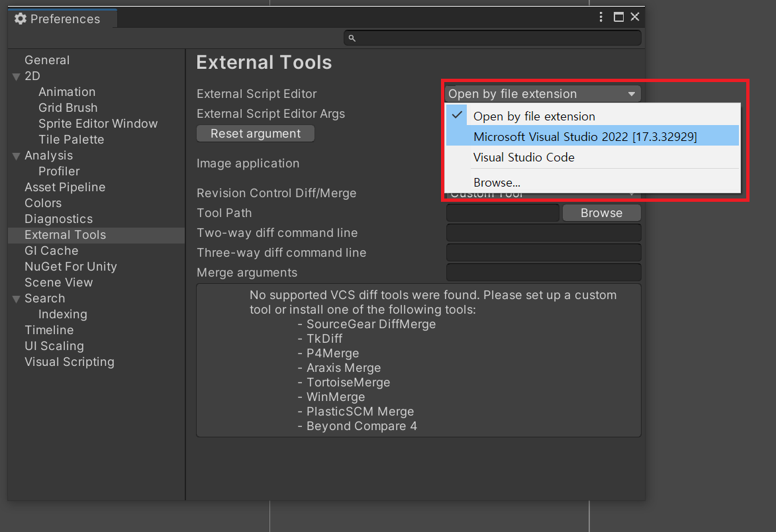Choose Browse... in editor dropdown list
This screenshot has width=776, height=532.
click(593, 183)
